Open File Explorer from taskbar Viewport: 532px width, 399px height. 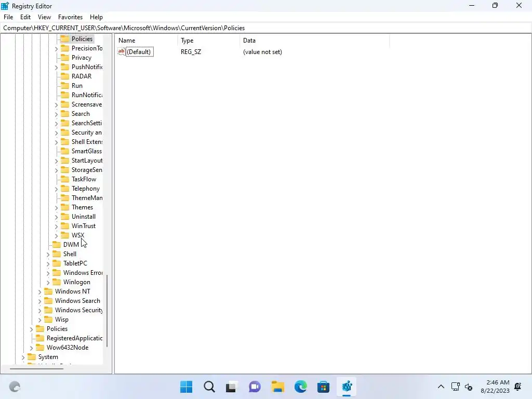(277, 387)
